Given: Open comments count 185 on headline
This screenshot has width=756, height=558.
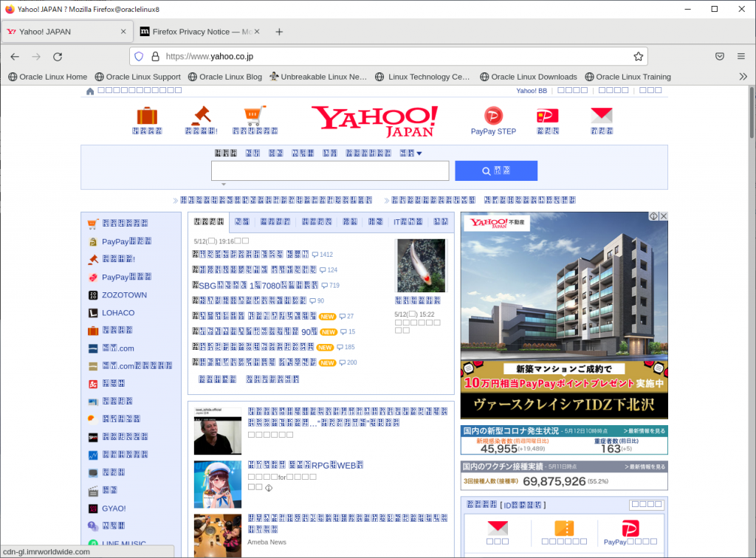Looking at the screenshot, I should (346, 347).
